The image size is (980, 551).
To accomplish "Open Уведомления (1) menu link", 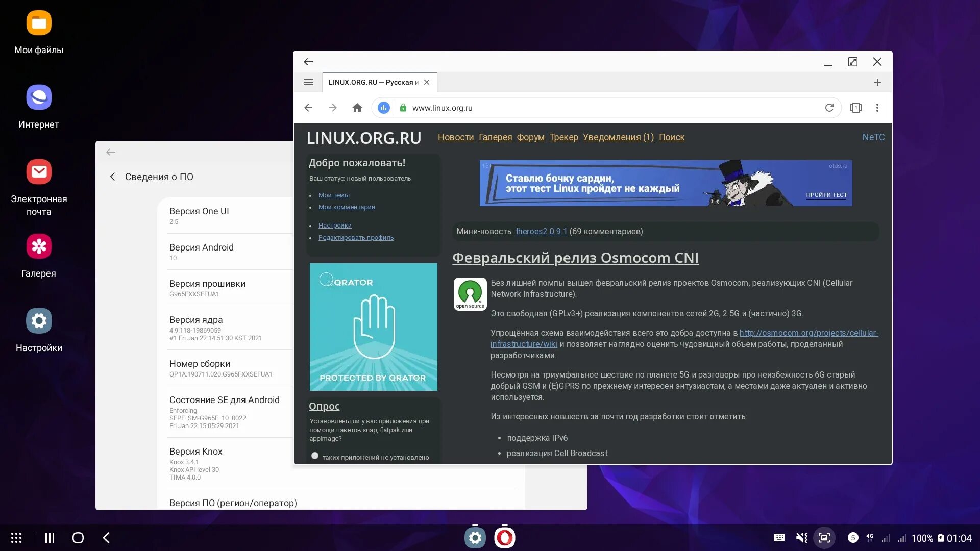I will point(619,137).
